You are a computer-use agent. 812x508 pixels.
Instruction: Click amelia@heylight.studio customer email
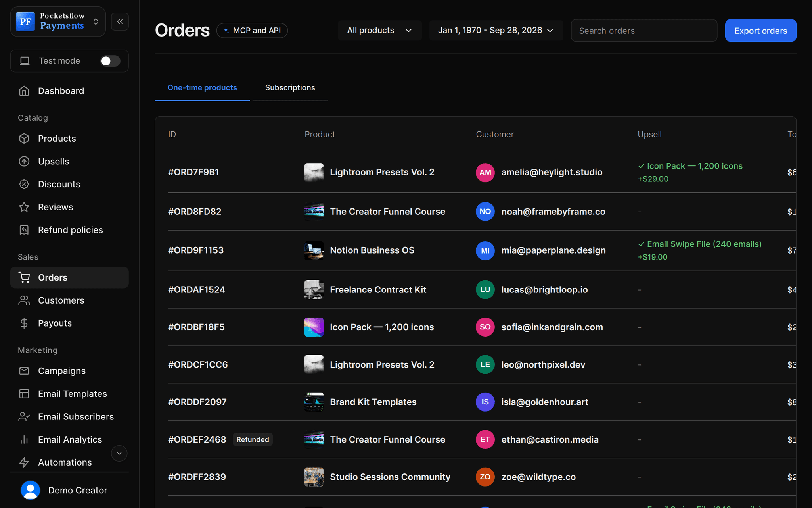click(552, 172)
